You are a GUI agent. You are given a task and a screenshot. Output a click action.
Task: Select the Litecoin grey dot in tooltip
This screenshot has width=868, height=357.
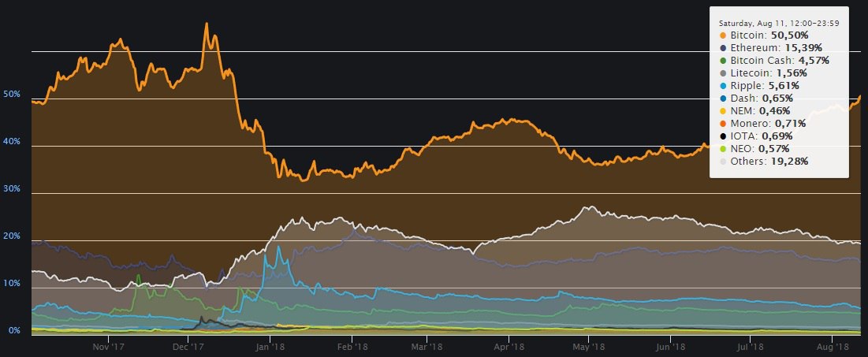[x=723, y=73]
